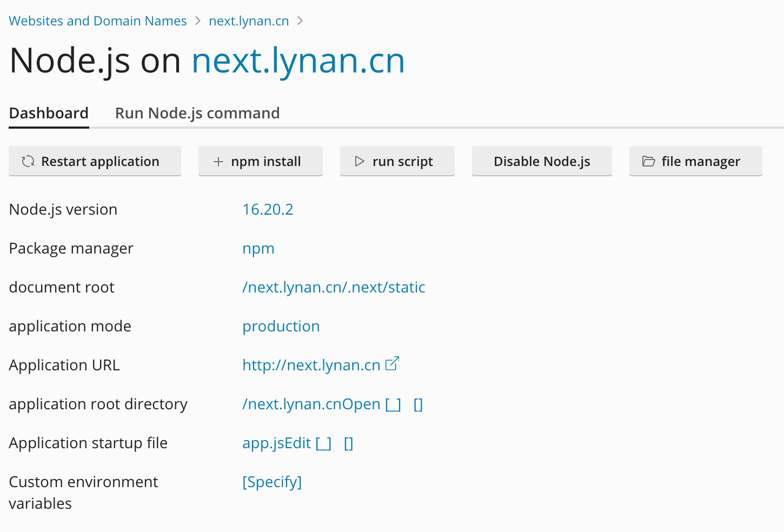This screenshot has width=784, height=532.
Task: Click Restart application button label
Action: point(100,161)
